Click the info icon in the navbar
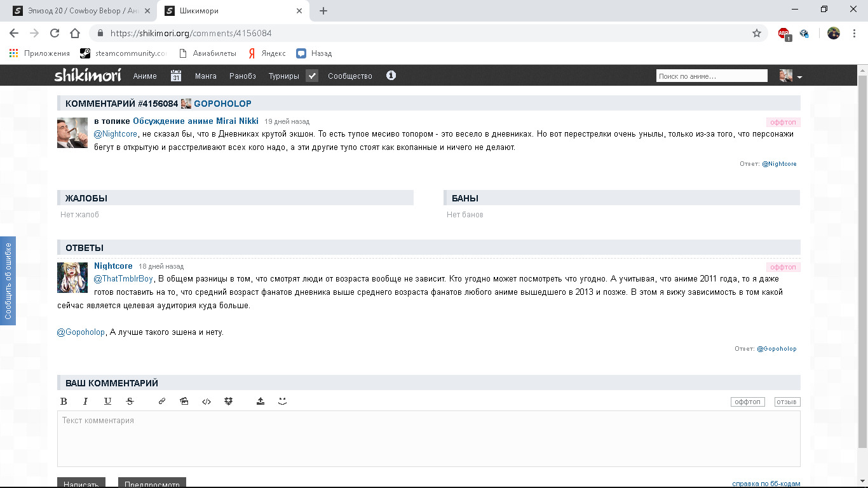Image resolution: width=868 pixels, height=488 pixels. (x=391, y=76)
